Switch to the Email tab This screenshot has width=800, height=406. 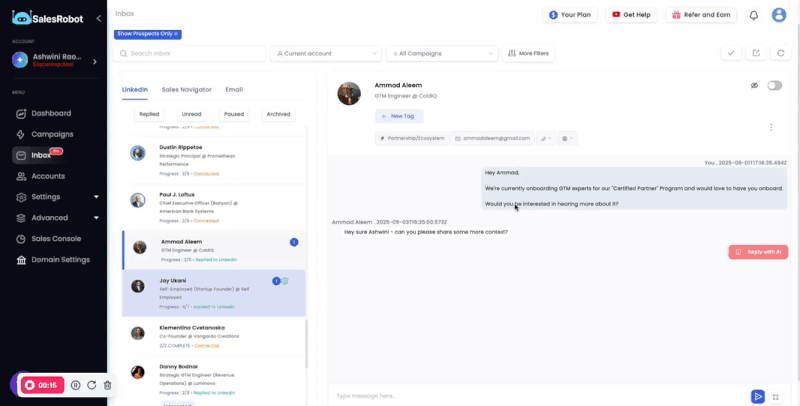234,90
